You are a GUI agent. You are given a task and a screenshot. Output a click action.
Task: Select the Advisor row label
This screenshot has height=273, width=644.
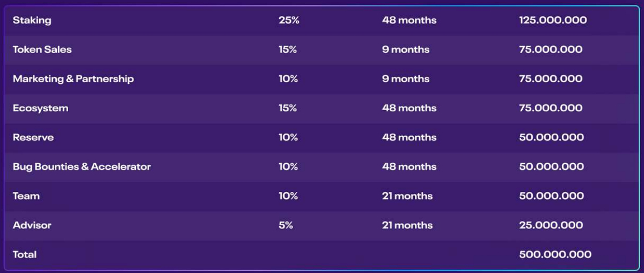32,225
